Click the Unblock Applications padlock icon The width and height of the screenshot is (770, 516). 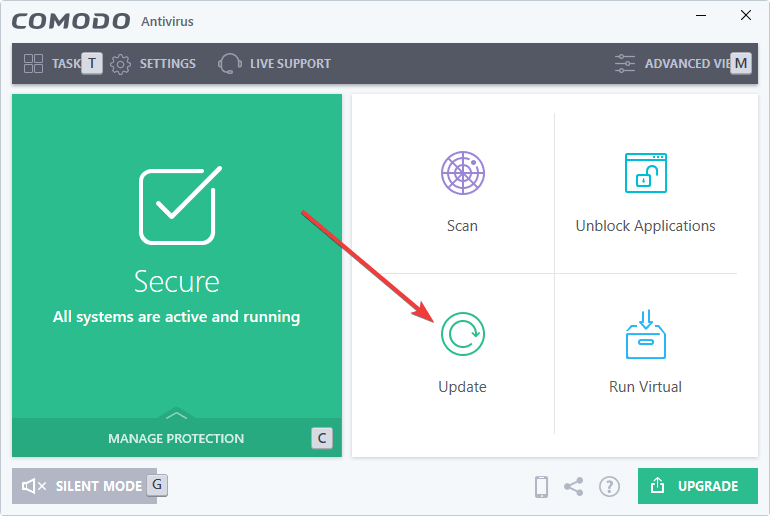point(645,173)
